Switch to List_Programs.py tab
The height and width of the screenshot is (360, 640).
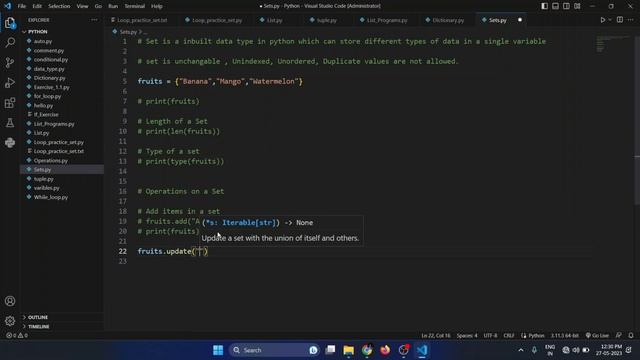(x=387, y=20)
